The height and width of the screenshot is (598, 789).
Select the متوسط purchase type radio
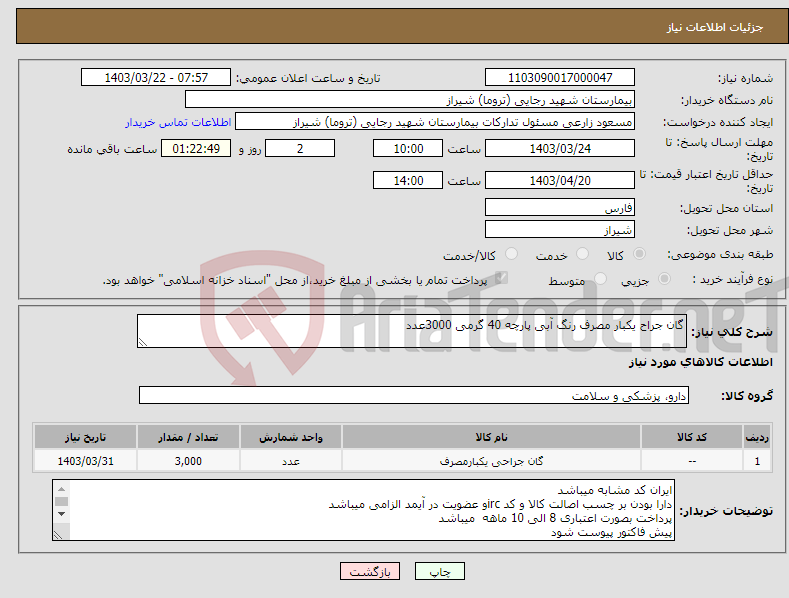(600, 279)
